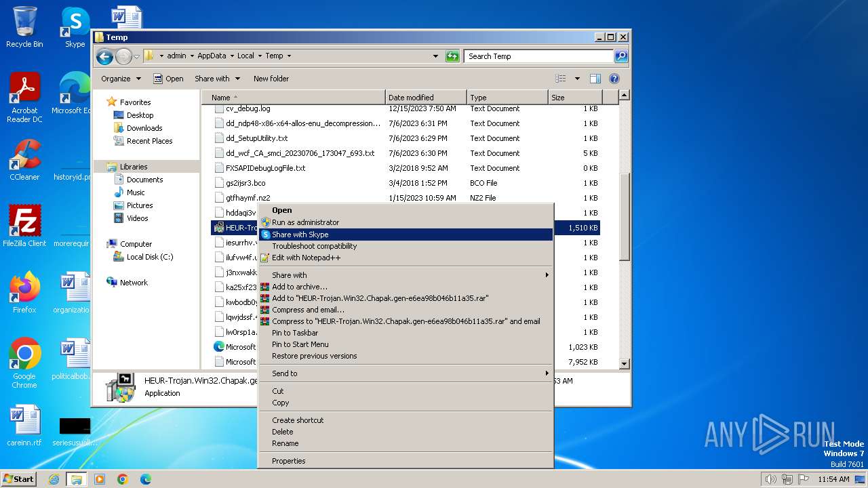Viewport: 868px width, 488px height.
Task: Open Microsoft Edge from the taskbar
Action: pos(146,479)
